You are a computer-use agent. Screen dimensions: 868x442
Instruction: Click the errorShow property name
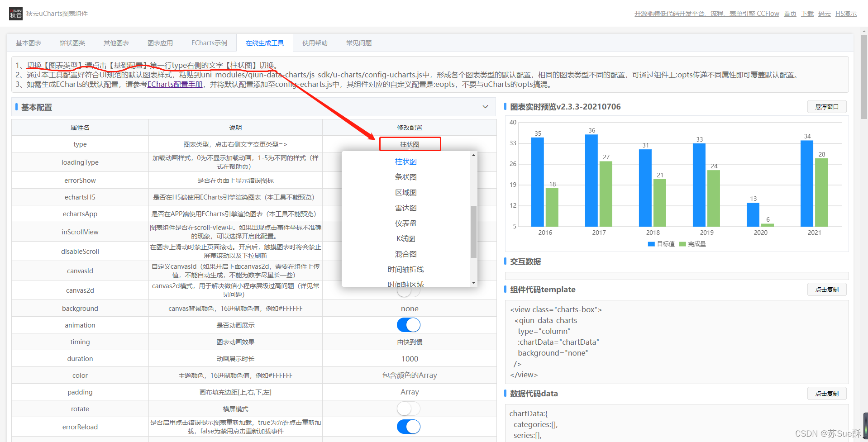click(x=80, y=180)
